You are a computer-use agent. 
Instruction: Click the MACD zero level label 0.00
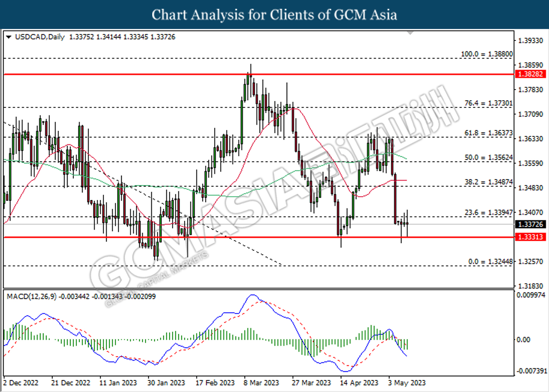pos(523,340)
